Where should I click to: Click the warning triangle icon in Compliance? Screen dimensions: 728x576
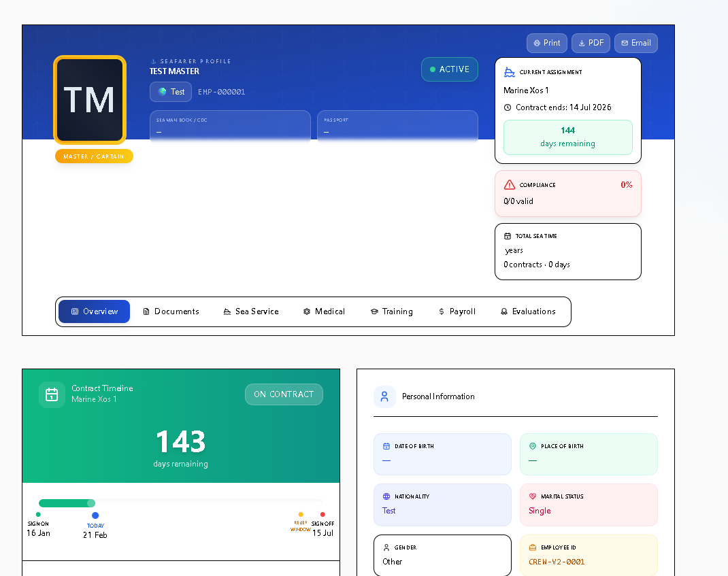(x=510, y=185)
